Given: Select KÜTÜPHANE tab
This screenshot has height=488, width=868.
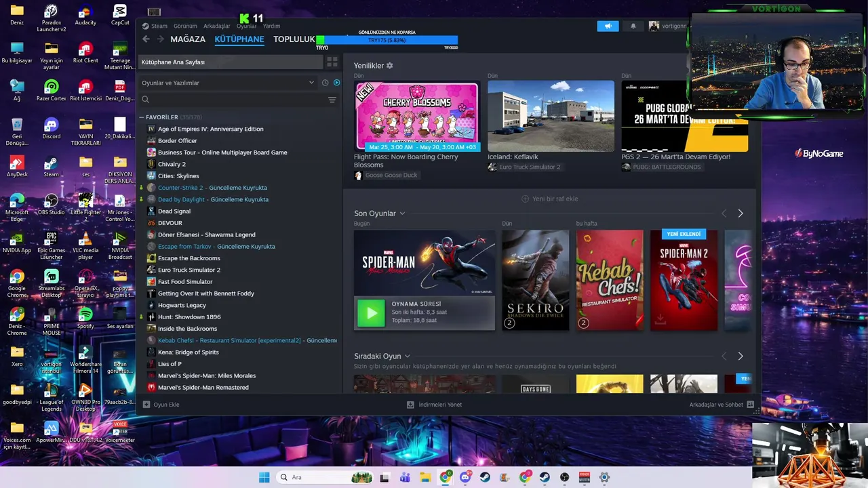Looking at the screenshot, I should (x=239, y=39).
